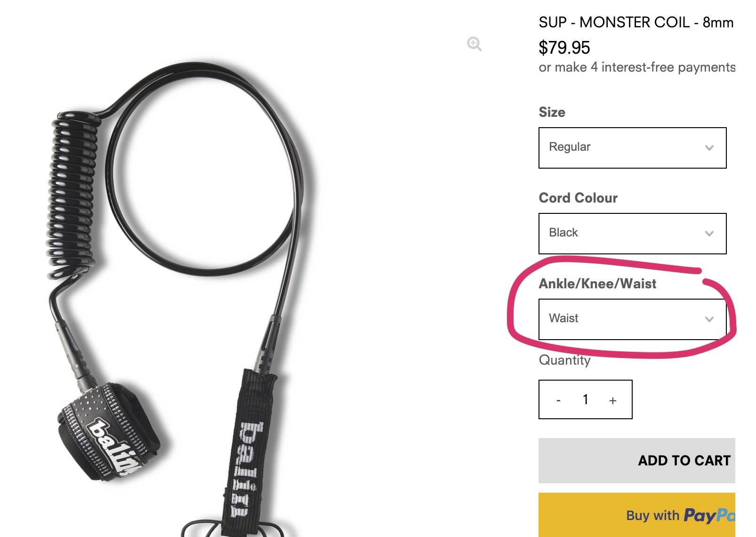Increase quantity with the plus button
Viewport: 756px width, 537px height.
point(612,400)
